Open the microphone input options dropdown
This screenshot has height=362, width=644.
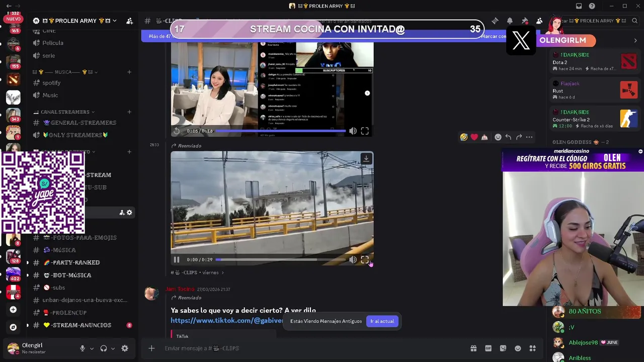click(92, 348)
